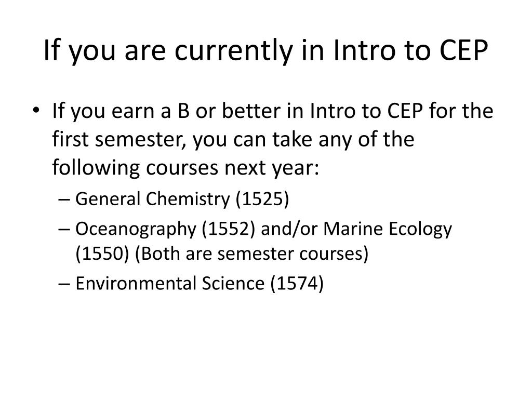The image size is (532, 399).
Task: Click the dash before General Chemistry
Action: tap(68, 199)
